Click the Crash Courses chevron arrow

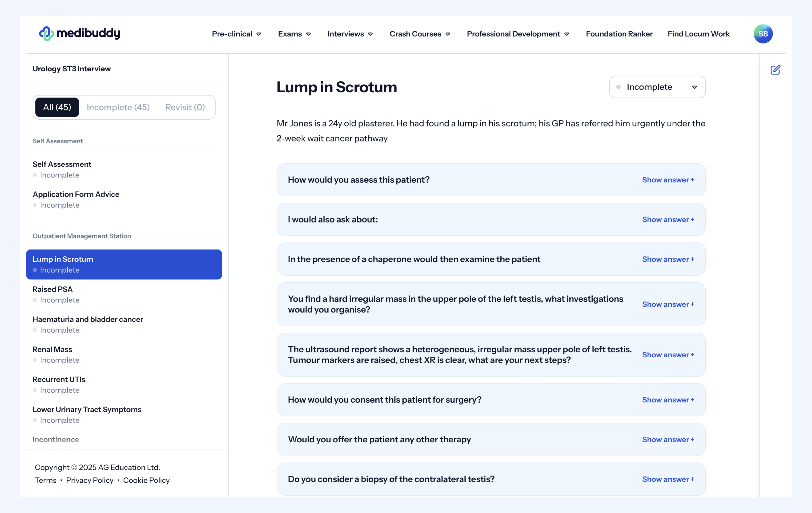pos(448,34)
